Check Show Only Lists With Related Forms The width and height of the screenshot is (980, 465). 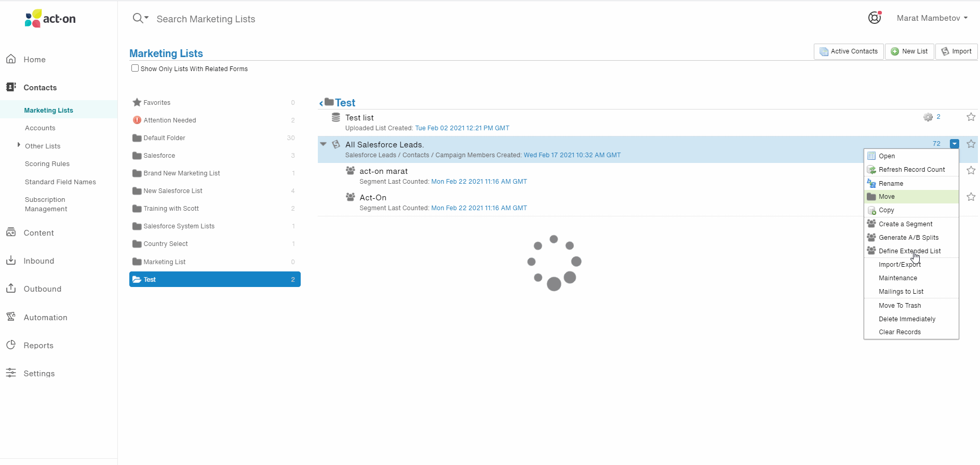click(x=135, y=68)
